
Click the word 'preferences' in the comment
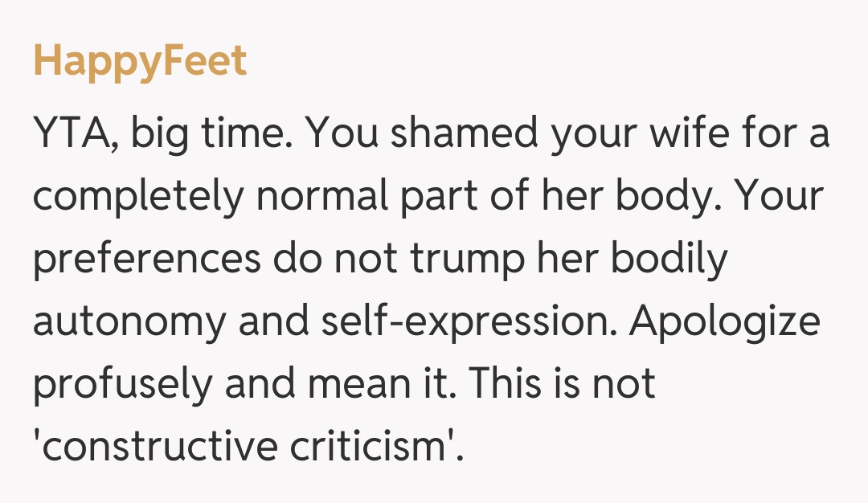coord(146,259)
